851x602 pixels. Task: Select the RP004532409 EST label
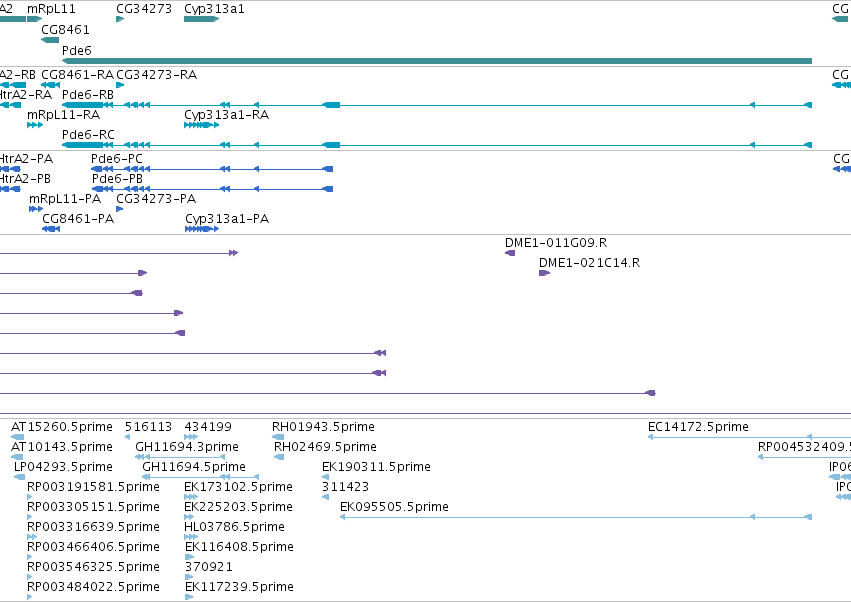click(x=804, y=447)
